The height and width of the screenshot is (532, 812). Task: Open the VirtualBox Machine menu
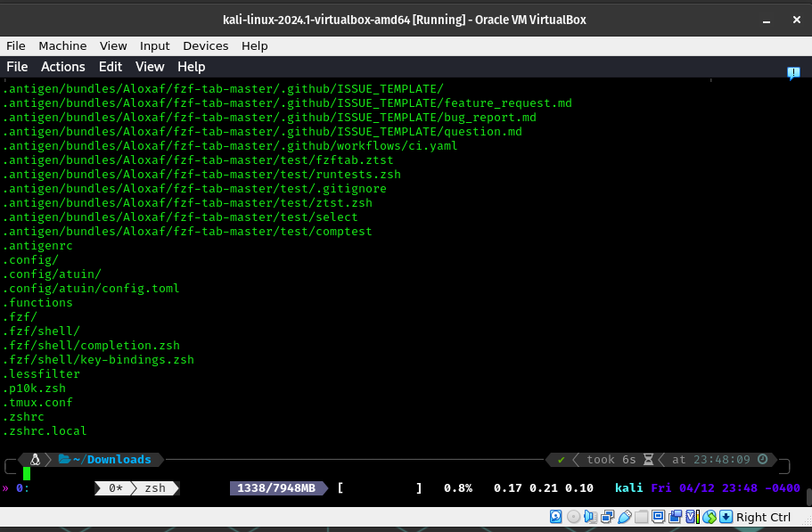pos(62,45)
